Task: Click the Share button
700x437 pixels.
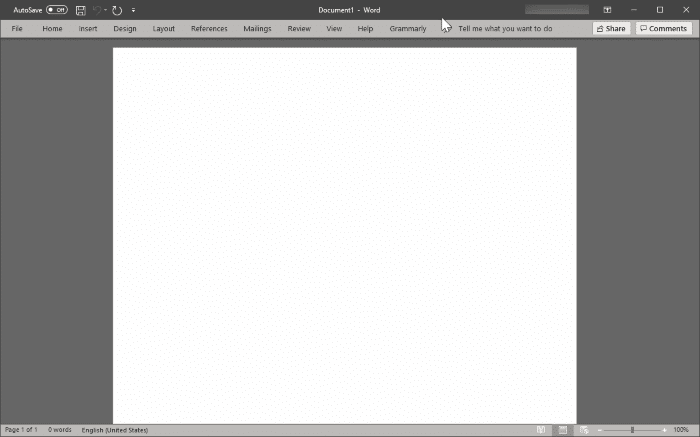Action: point(611,29)
